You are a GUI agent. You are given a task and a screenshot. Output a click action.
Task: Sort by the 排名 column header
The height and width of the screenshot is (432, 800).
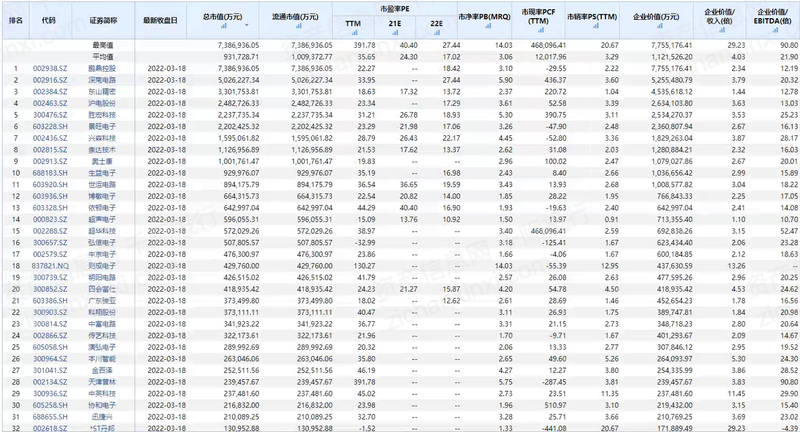click(16, 20)
